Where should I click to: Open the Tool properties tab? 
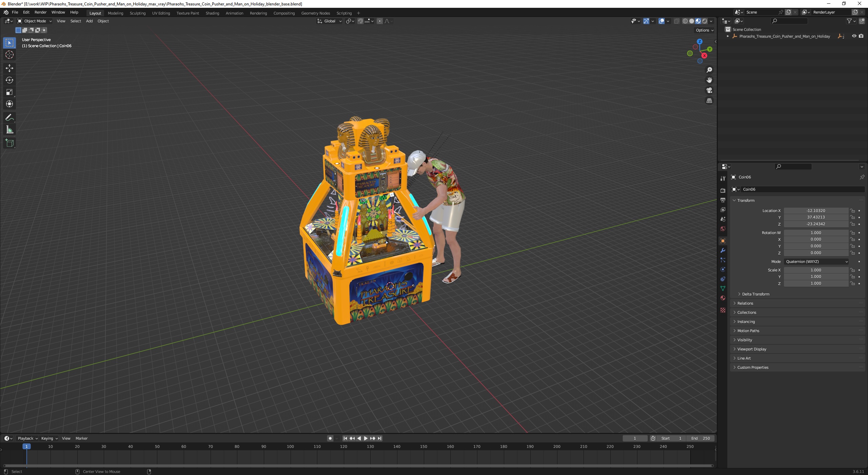coord(723,178)
